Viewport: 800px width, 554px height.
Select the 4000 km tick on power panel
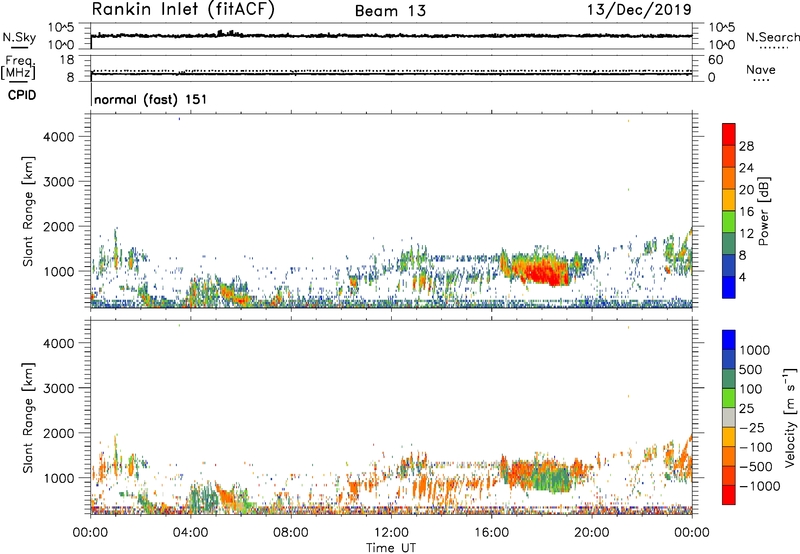tap(59, 137)
